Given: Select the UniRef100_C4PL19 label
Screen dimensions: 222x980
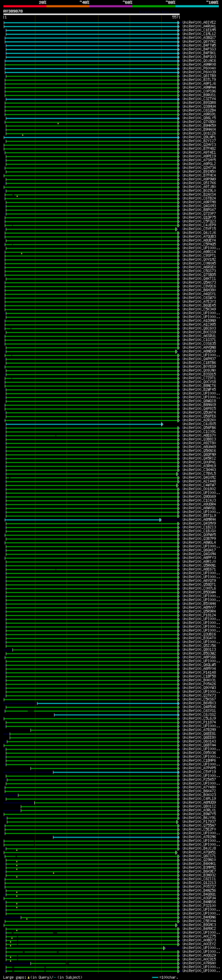Looking at the screenshot, I should [x=199, y=799].
